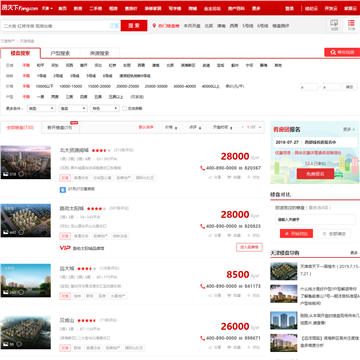Image resolution: width=360 pixels, height=360 pixels.
Task: Open the third dropdown in the more-conditions row
Action: tap(105, 108)
